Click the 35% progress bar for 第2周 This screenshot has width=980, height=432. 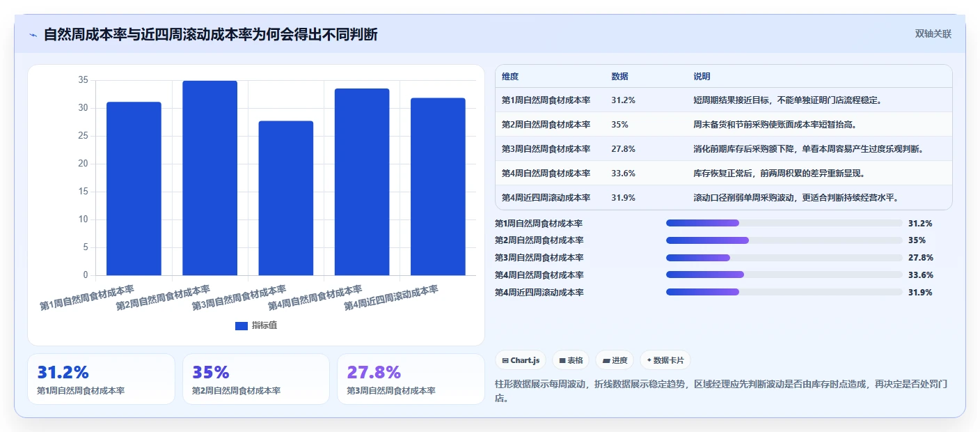(x=784, y=240)
